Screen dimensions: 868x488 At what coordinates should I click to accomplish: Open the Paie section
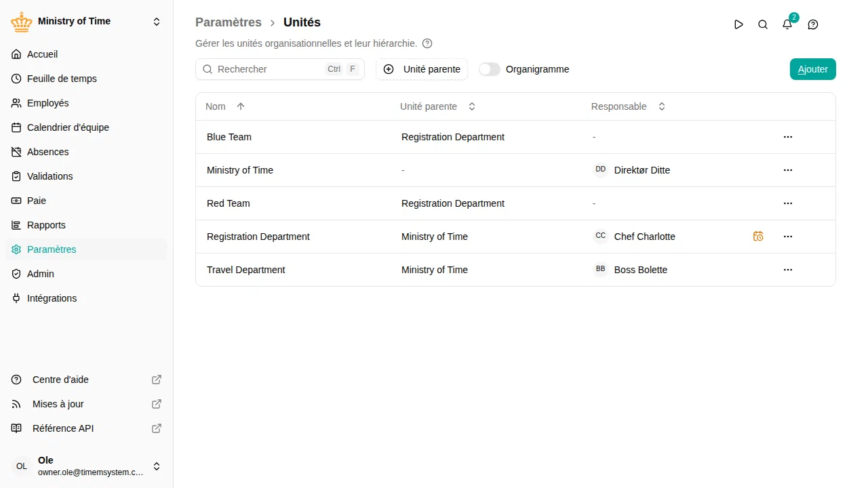click(86, 201)
